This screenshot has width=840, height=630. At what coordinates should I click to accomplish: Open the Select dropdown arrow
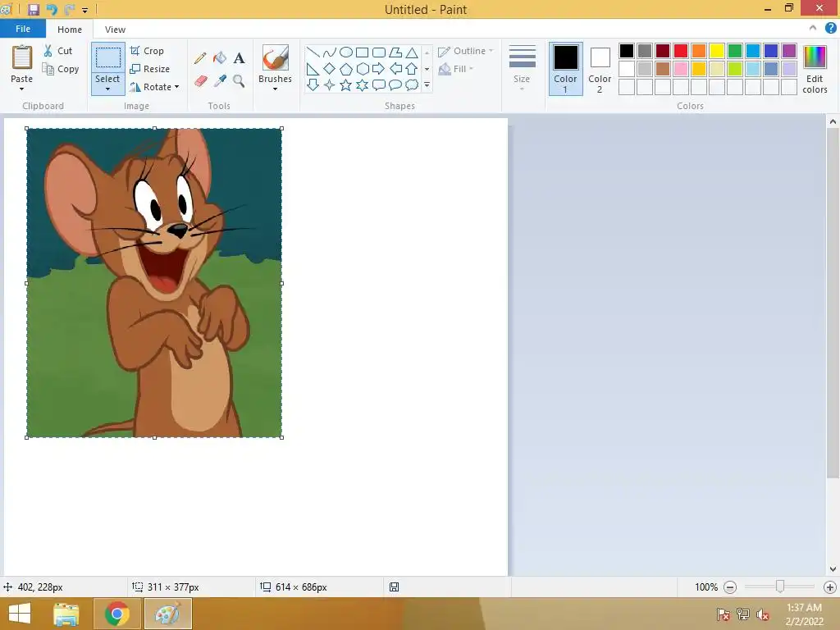click(x=107, y=89)
